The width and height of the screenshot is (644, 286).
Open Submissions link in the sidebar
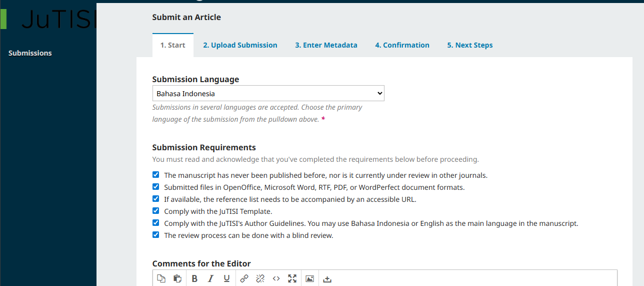tap(30, 53)
